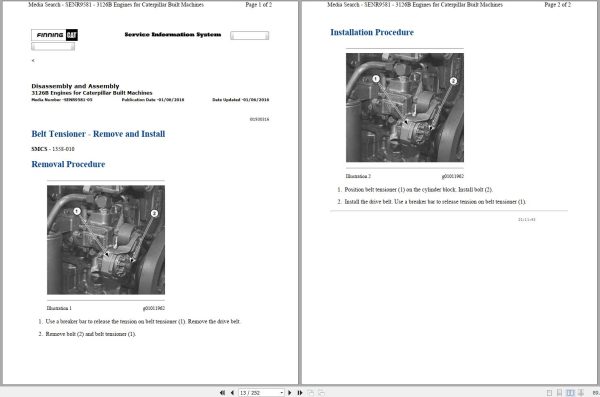
Task: Click the next view icon in the bottom bar
Action: click(x=321, y=392)
